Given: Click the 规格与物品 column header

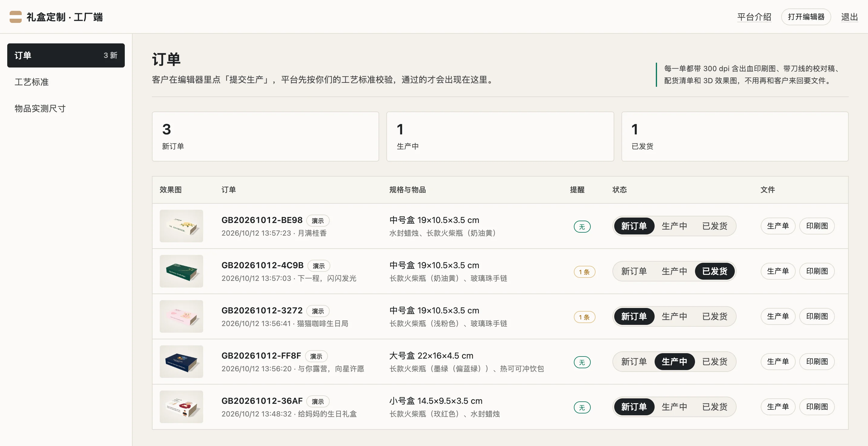Looking at the screenshot, I should click(407, 190).
